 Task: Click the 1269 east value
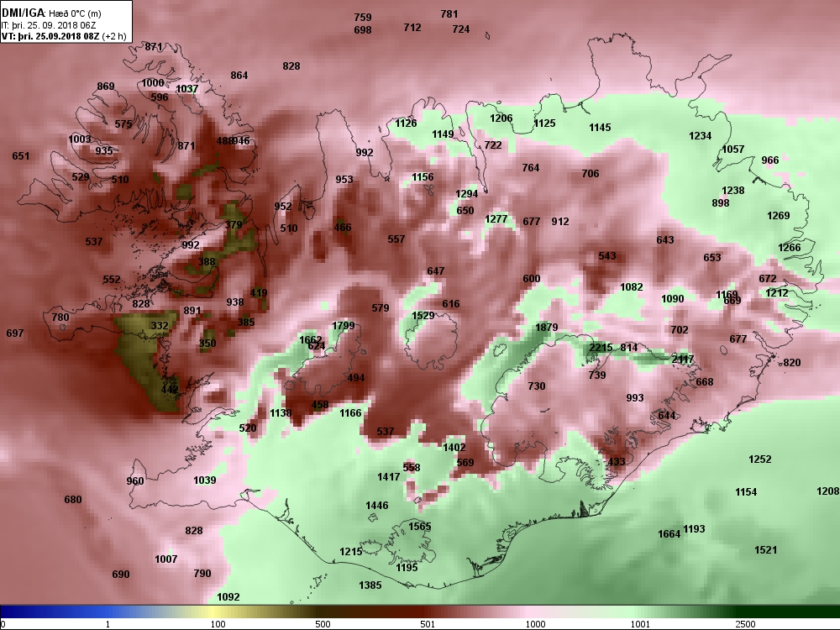pos(779,216)
